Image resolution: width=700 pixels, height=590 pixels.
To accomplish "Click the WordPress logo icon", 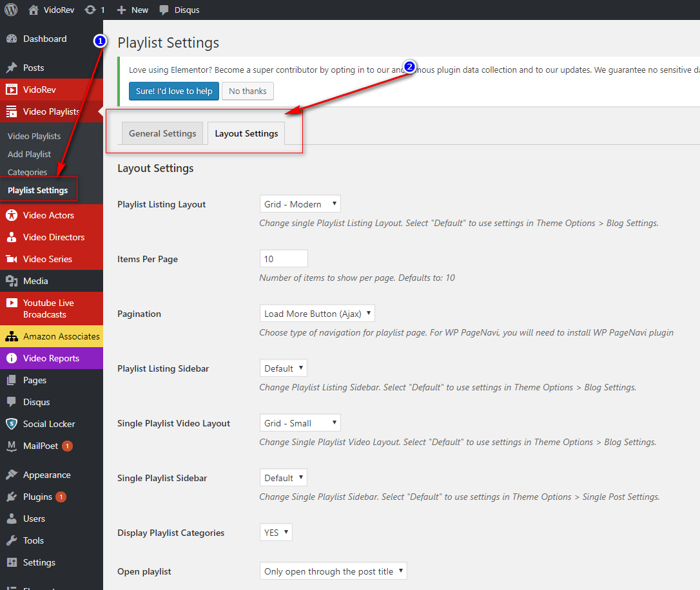I will click(11, 10).
